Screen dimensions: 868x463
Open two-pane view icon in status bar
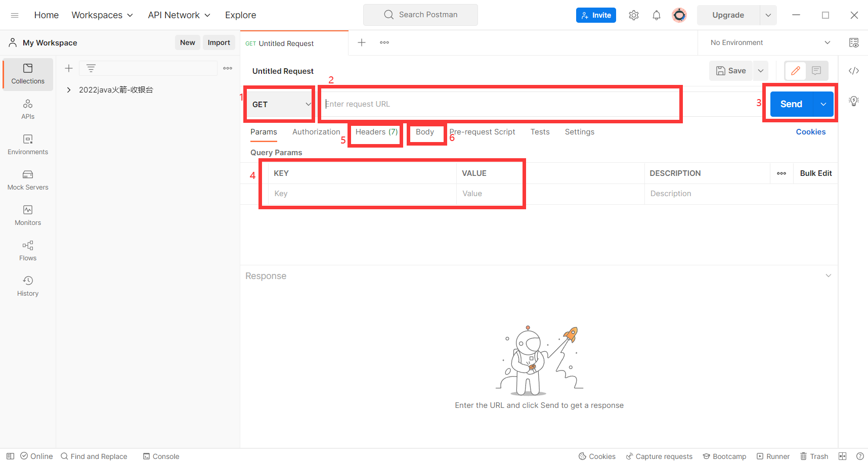[842, 456]
